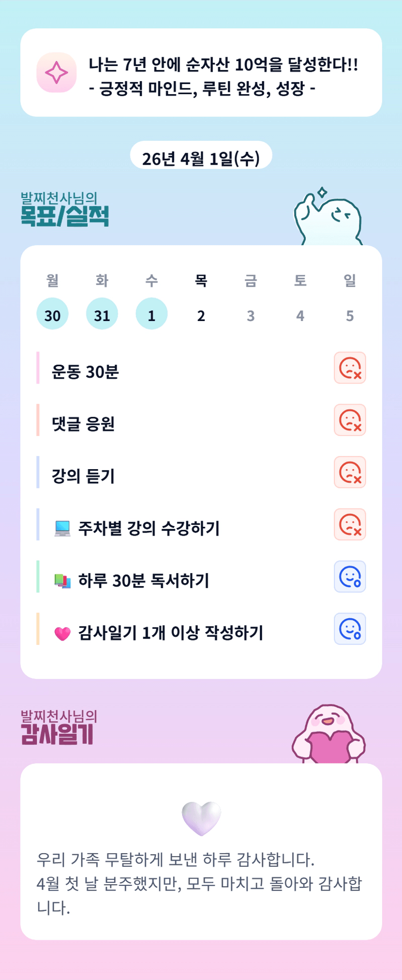Image resolution: width=402 pixels, height=980 pixels.
Task: Click the books emoji icon
Action: pyautogui.click(x=62, y=580)
